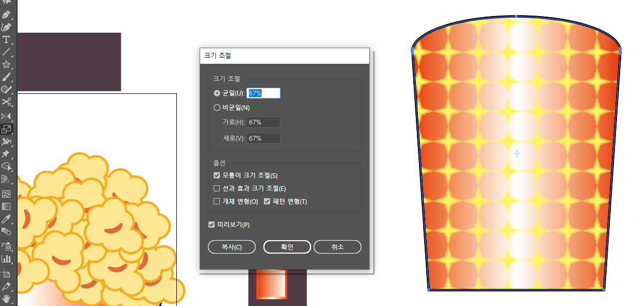Select the Slice tool
The image size is (644, 306).
click(6, 286)
